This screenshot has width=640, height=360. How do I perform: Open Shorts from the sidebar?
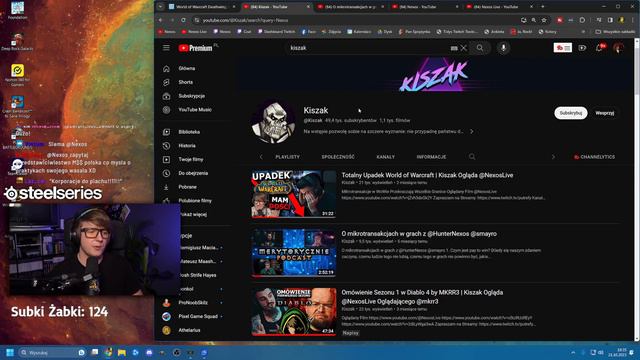point(185,82)
